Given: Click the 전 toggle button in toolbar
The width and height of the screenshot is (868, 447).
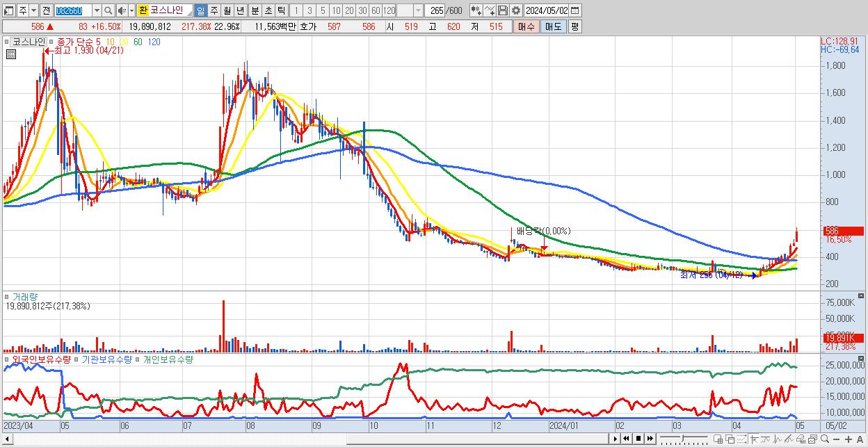Looking at the screenshot, I should pyautogui.click(x=46, y=10).
